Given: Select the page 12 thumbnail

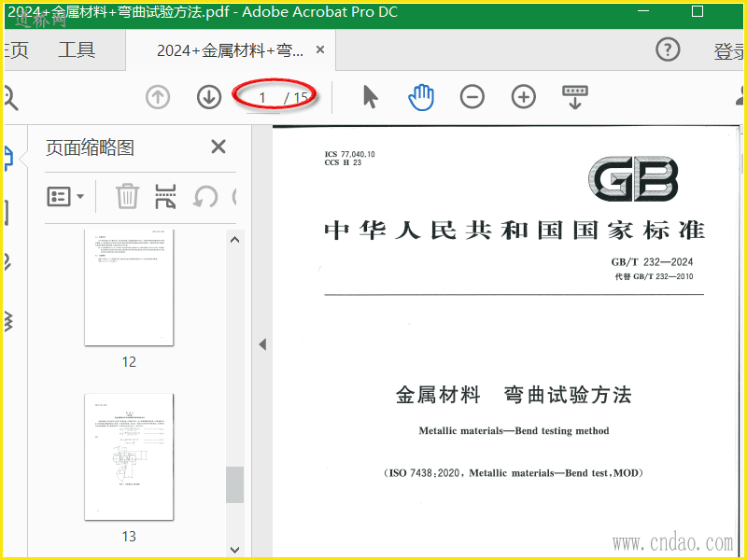Looking at the screenshot, I should [x=129, y=287].
